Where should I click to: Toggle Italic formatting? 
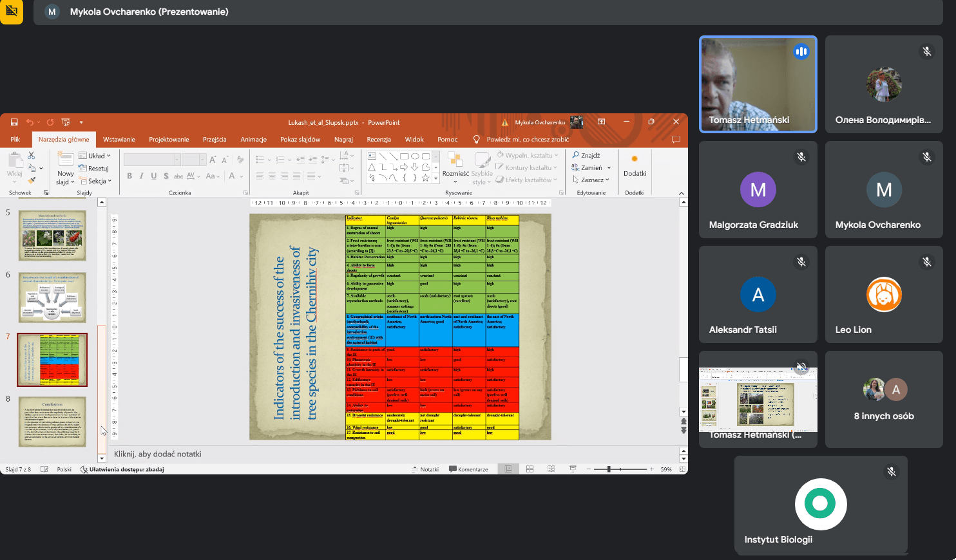(x=141, y=176)
